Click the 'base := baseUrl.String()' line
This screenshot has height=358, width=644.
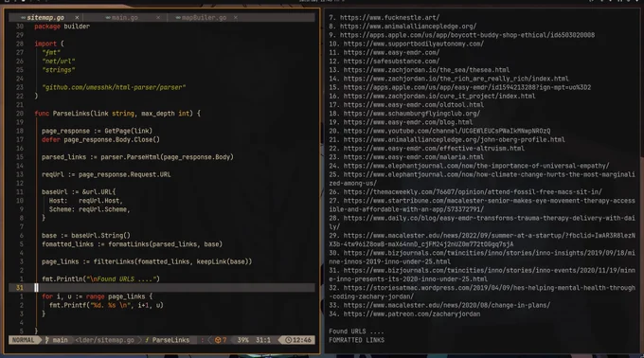[x=86, y=235]
